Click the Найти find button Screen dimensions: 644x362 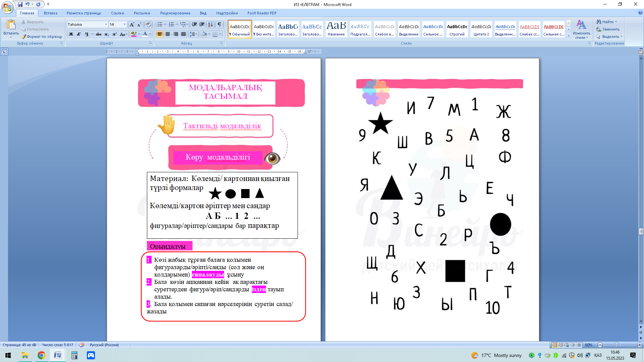pyautogui.click(x=607, y=22)
